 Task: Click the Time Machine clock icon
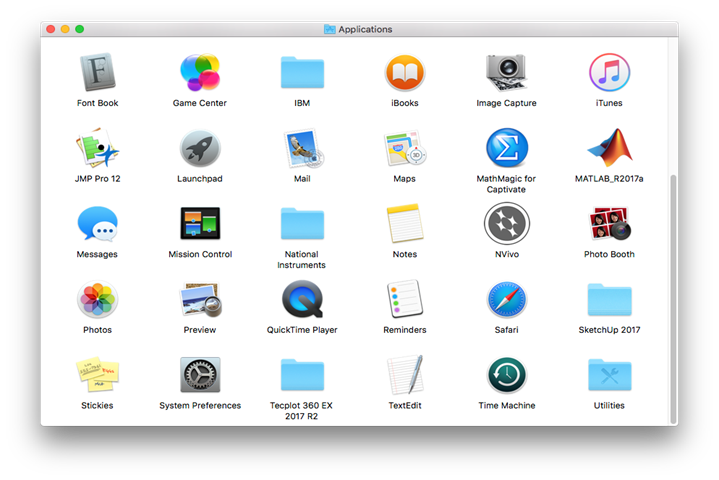pyautogui.click(x=507, y=375)
